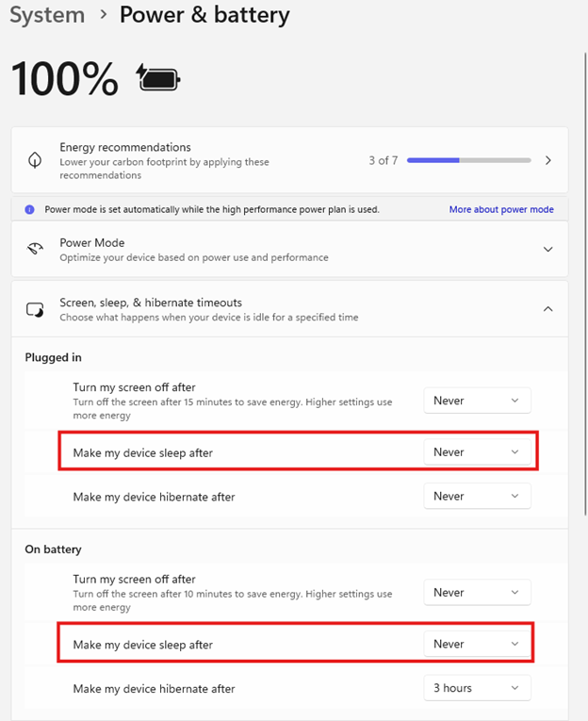This screenshot has width=588, height=721.
Task: Click the Power & battery breadcrumb title
Action: 204,16
